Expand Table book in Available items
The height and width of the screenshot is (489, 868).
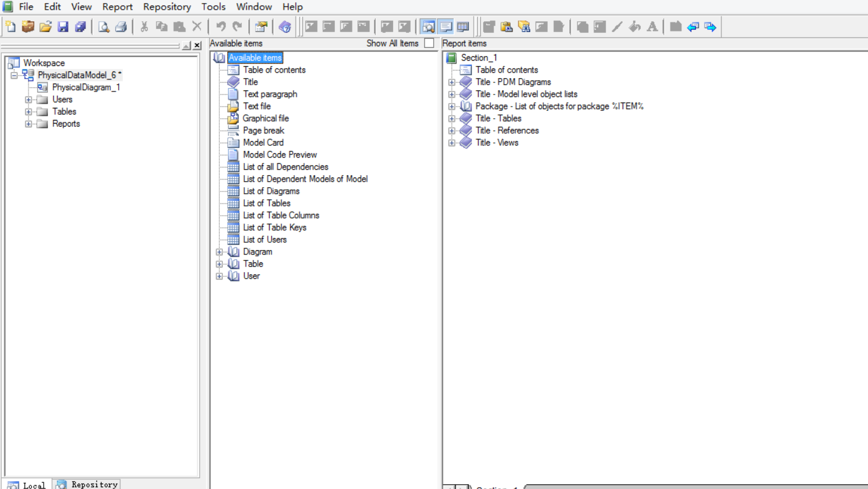(219, 264)
